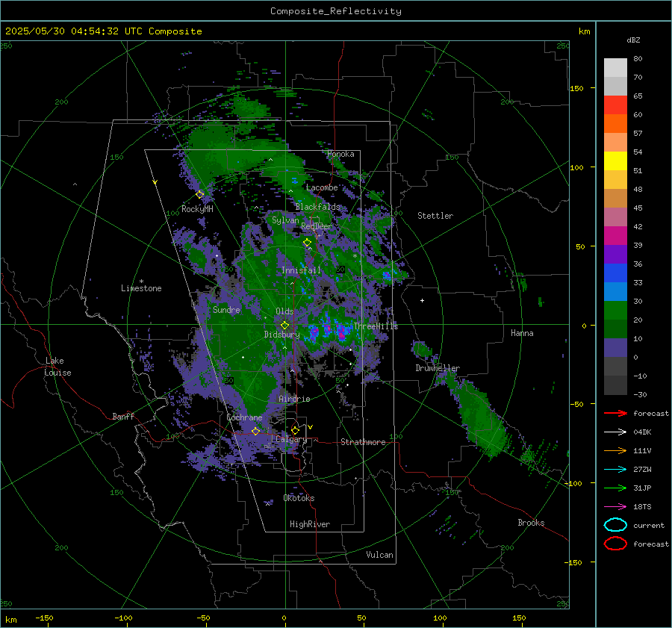Click the white plus marker west of Hanna
672x628 pixels.
[422, 300]
